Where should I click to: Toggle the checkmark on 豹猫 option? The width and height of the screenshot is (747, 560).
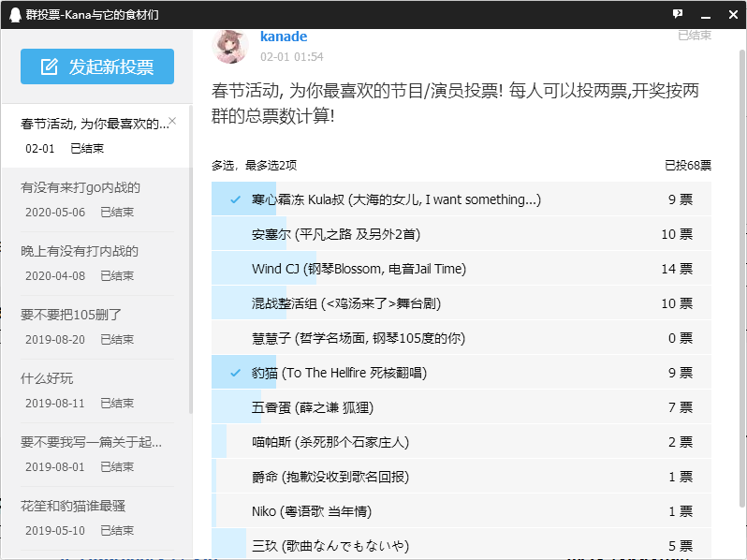tap(235, 373)
